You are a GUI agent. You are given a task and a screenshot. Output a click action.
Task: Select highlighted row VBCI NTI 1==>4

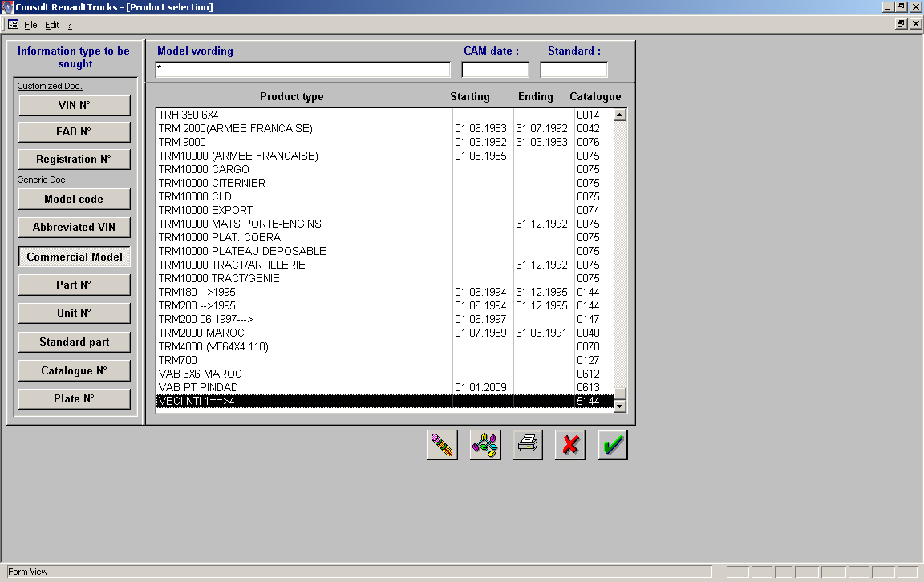click(x=385, y=401)
